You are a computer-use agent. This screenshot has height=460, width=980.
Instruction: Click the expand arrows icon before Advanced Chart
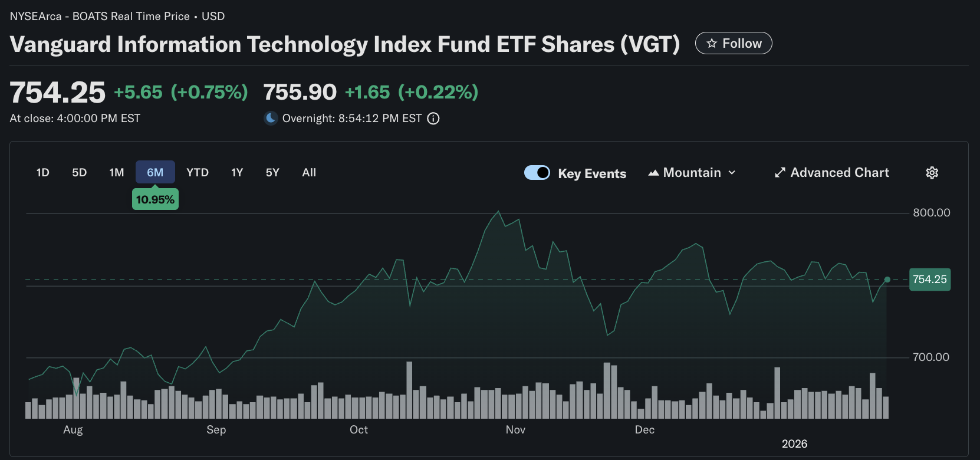click(x=780, y=172)
